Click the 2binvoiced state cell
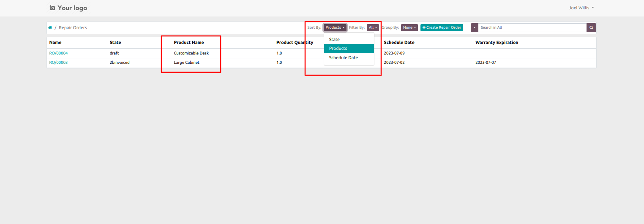This screenshot has height=224, width=644. (x=120, y=63)
